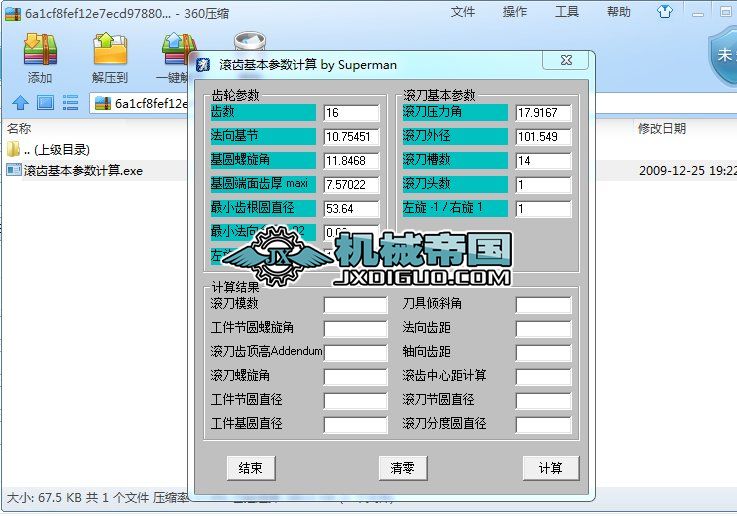Click the 清零 button

point(403,468)
